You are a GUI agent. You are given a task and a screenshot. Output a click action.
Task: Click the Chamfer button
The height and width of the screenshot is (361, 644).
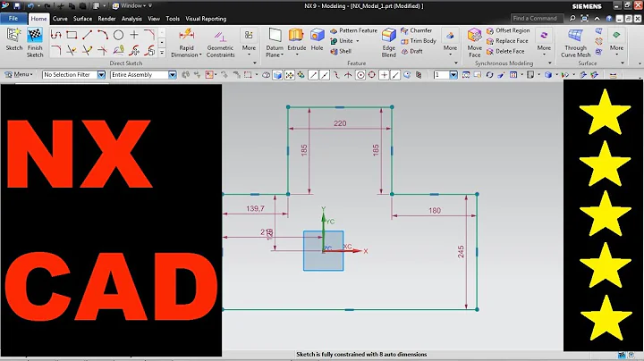[417, 30]
